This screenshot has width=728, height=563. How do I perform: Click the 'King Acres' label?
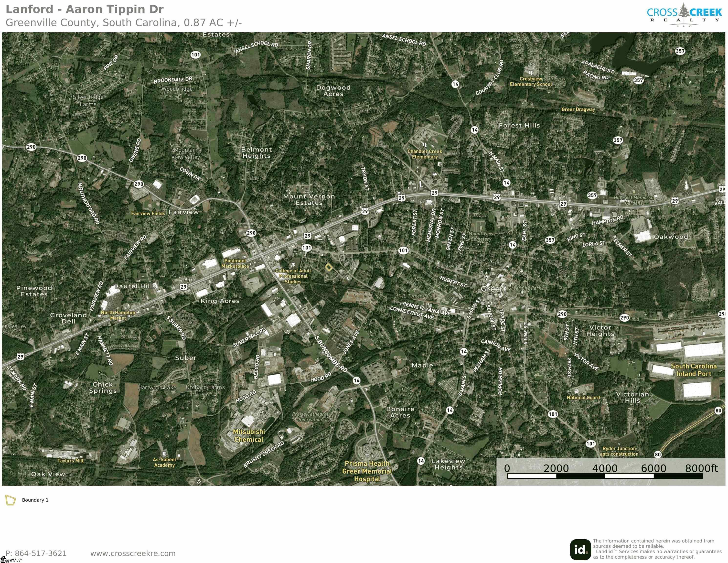[x=220, y=301]
